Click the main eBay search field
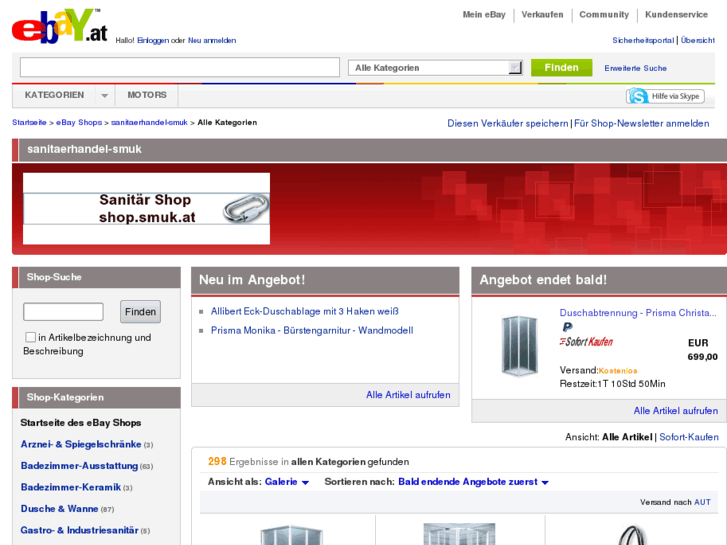Screen dimensions: 727x545 tap(180, 67)
